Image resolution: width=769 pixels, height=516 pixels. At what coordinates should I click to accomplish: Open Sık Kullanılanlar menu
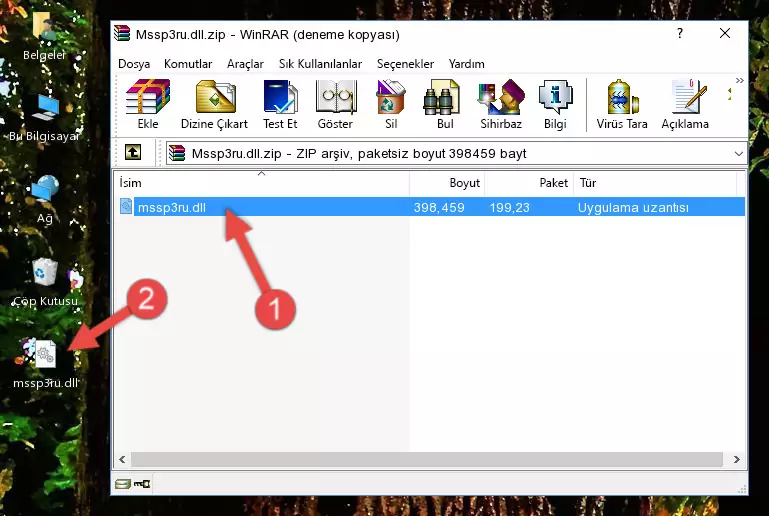320,64
